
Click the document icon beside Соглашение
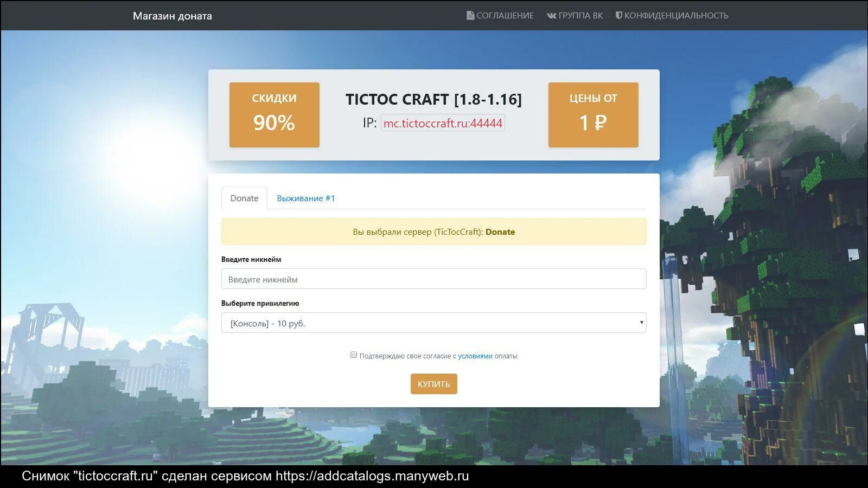tap(470, 16)
